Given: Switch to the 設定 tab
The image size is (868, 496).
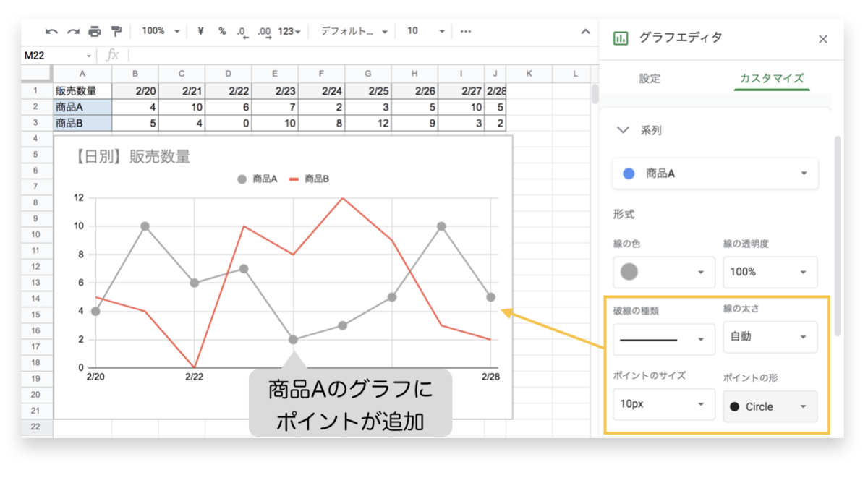Looking at the screenshot, I should coord(650,79).
